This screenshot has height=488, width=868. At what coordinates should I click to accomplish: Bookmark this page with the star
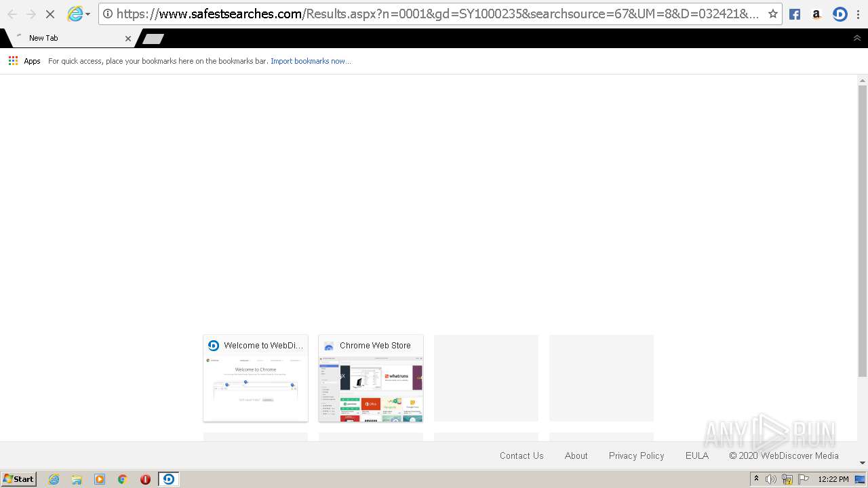772,14
